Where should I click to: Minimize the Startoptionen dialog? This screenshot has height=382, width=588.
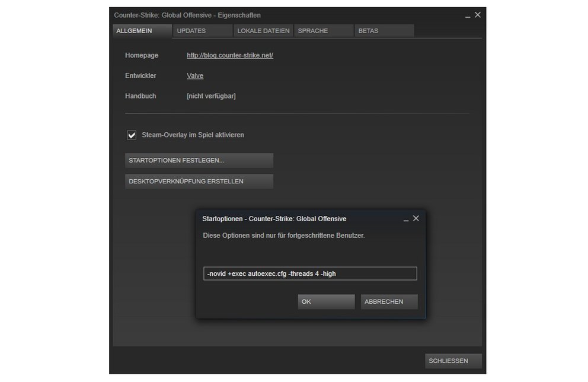pos(407,218)
